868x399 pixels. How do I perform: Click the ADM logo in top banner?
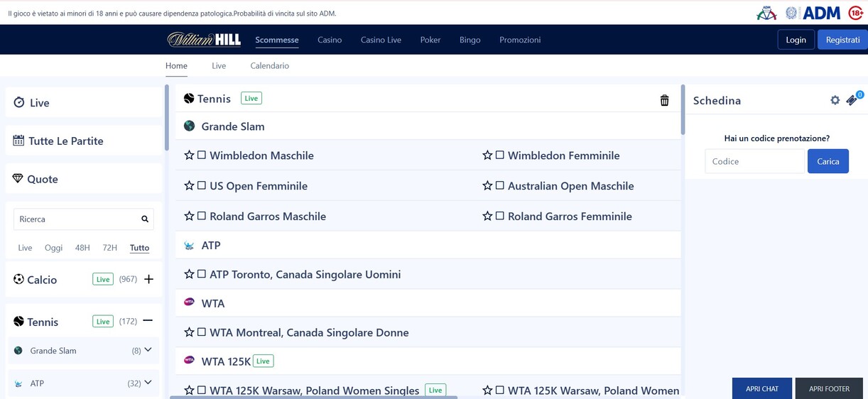click(x=822, y=13)
